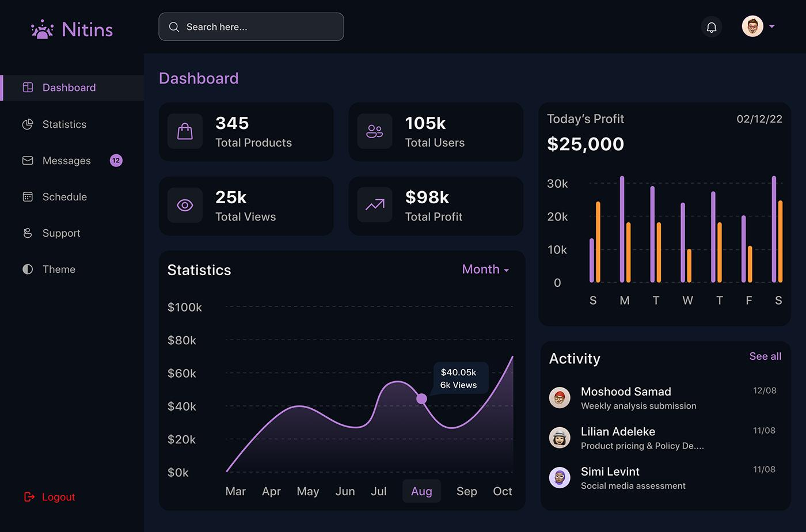
Task: Expand the profile dropdown arrow
Action: [772, 26]
